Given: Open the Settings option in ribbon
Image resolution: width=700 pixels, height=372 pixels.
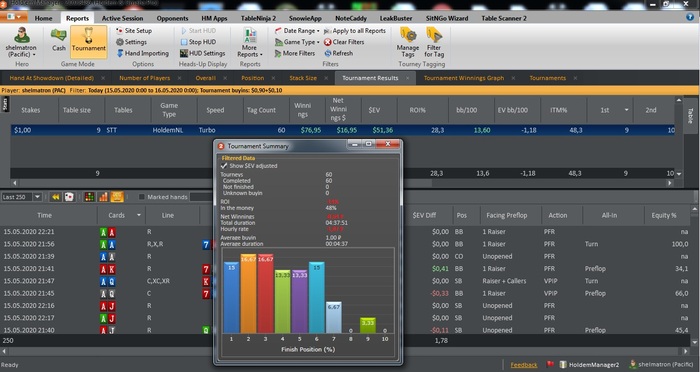Looking at the screenshot, I should click(131, 42).
